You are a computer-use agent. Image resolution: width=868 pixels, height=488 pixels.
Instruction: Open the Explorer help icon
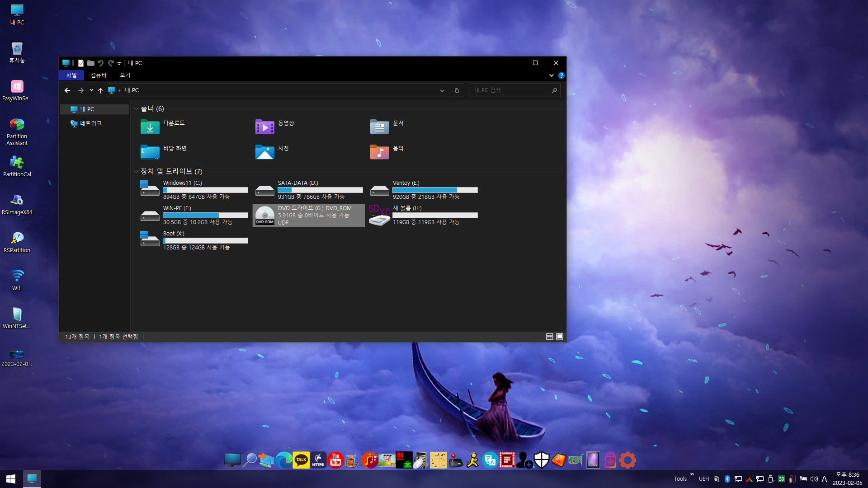(x=561, y=75)
